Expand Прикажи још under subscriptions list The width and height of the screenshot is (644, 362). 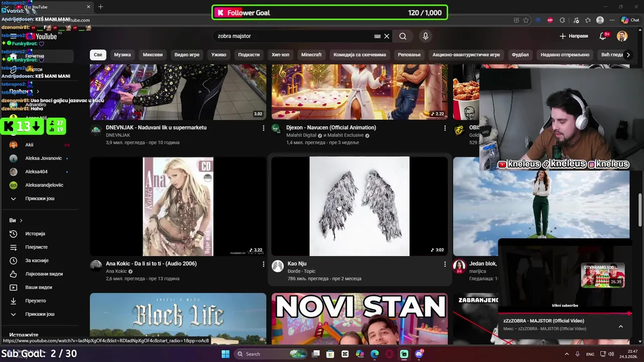(x=39, y=199)
